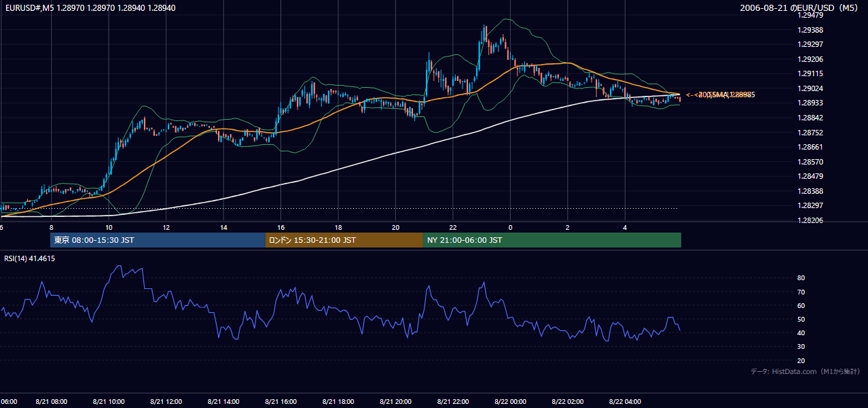Click hour label 0 on price chart axis
This screenshot has height=408, width=868.
510,228
